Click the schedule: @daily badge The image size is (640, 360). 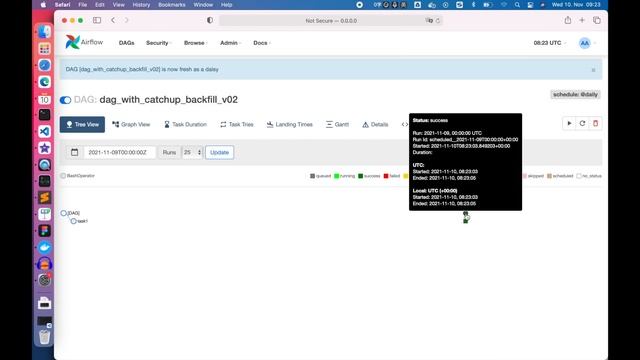tap(575, 95)
